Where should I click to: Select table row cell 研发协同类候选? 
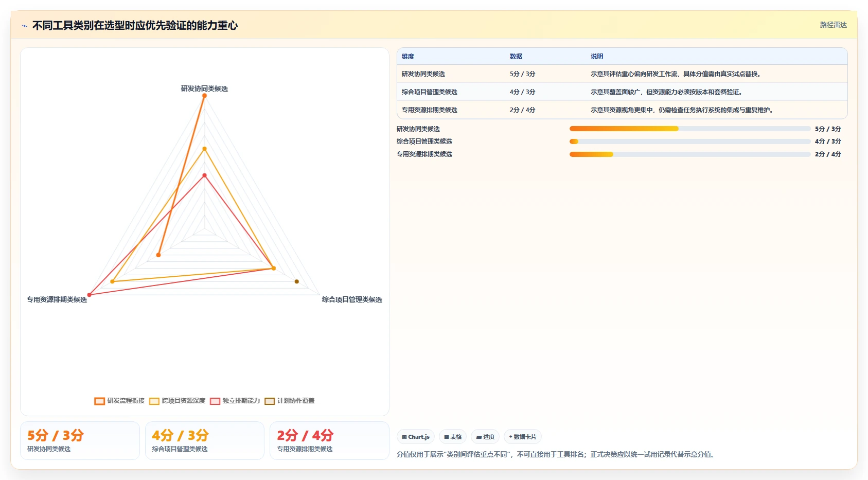[423, 74]
